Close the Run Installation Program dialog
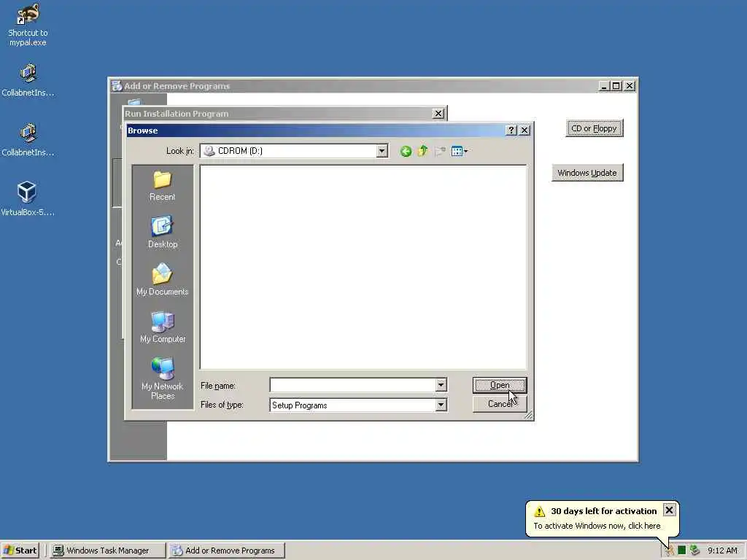The width and height of the screenshot is (747, 560). coord(438,113)
